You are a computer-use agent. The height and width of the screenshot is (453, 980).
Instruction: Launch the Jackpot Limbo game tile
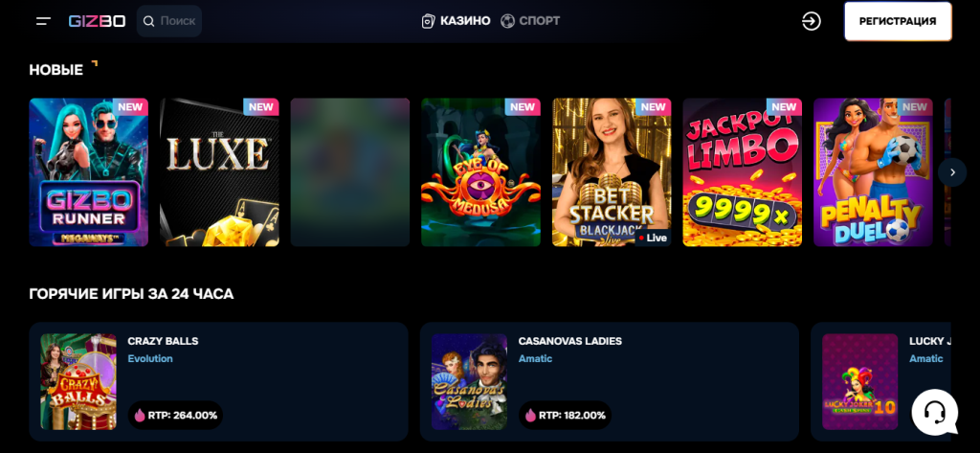point(742,172)
